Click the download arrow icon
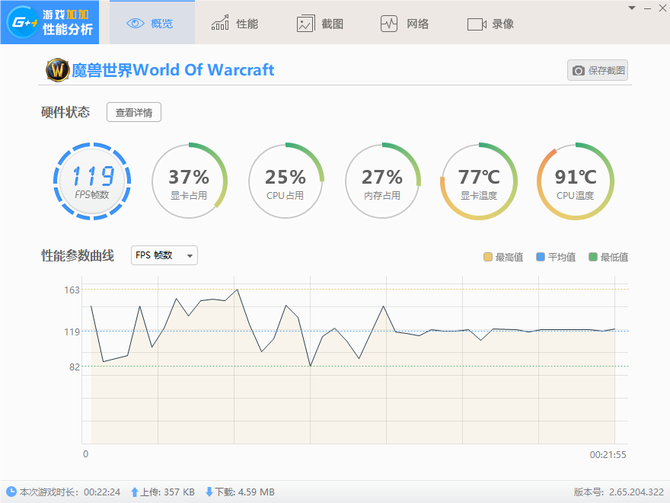Screen dimensions: 670x503 pos(209,492)
